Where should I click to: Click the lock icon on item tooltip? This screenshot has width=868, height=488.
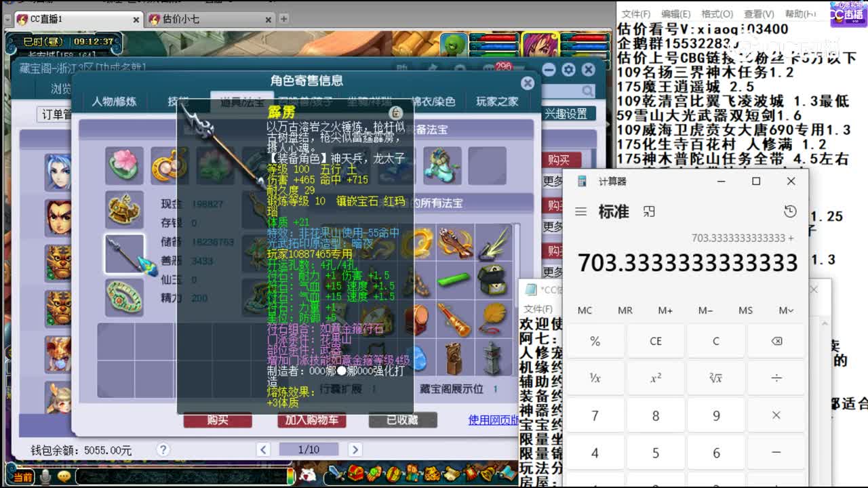coord(397,113)
